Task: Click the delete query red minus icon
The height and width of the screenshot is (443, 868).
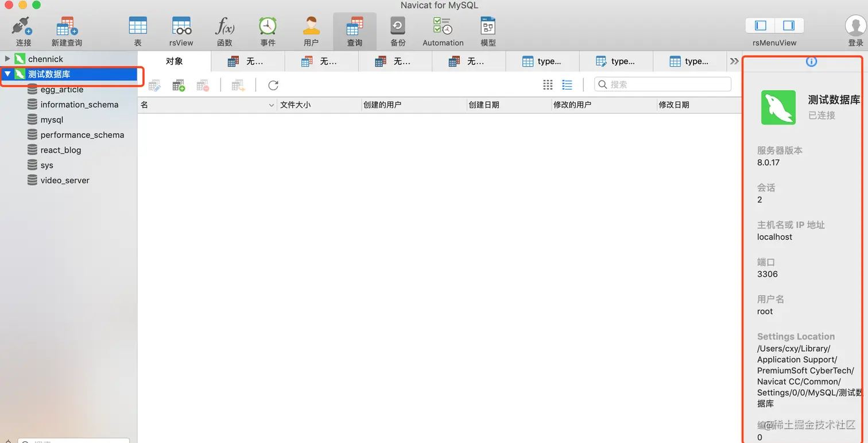Action: tap(203, 86)
